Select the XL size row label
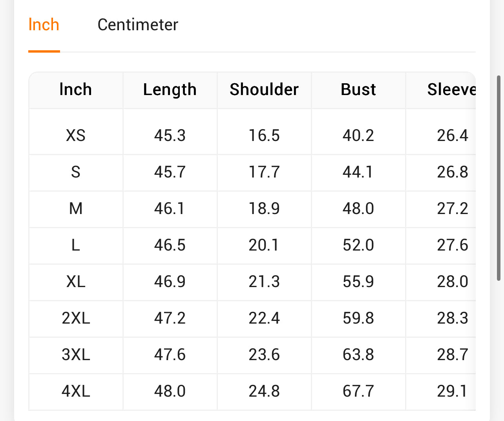This screenshot has height=421, width=504. tap(76, 282)
